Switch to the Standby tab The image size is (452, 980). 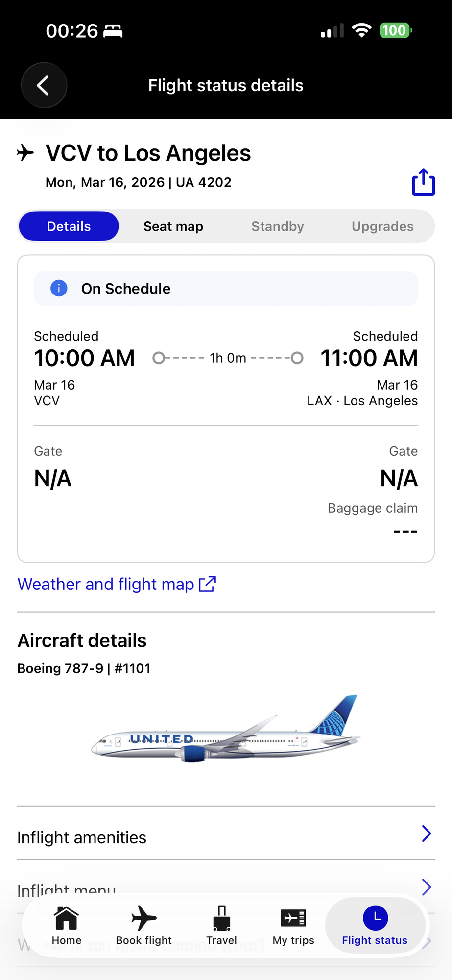pyautogui.click(x=278, y=226)
